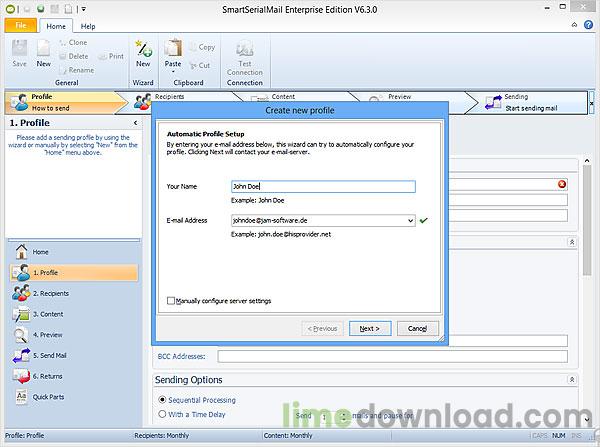The height and width of the screenshot is (447, 600).
Task: Open the E-mail Address dropdown arrow
Action: tap(409, 221)
